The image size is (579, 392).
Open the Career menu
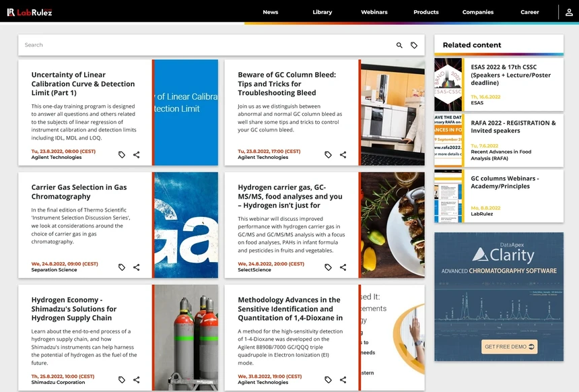tap(530, 12)
